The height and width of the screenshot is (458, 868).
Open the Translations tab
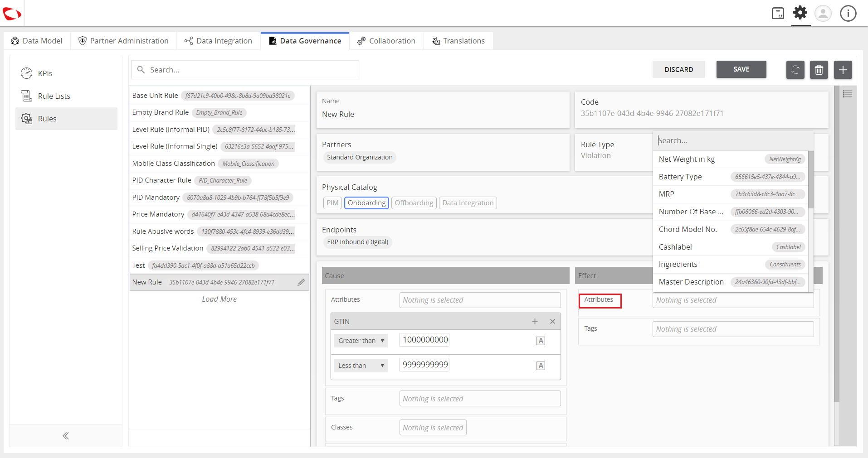coord(458,41)
